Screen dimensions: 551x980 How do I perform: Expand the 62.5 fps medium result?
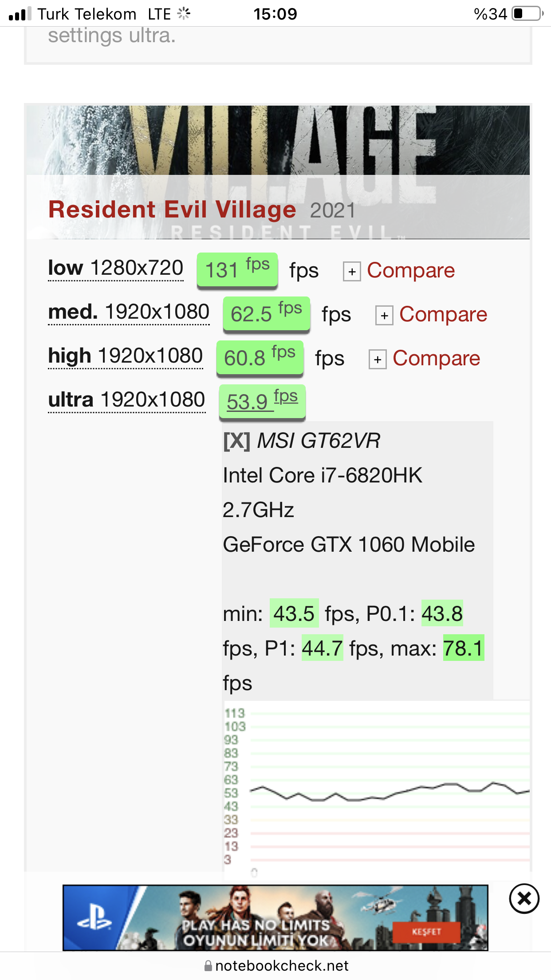coord(266,314)
